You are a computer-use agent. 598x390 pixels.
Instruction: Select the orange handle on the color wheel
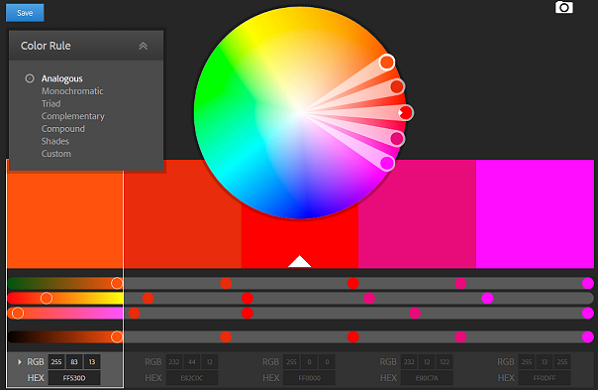tap(387, 62)
